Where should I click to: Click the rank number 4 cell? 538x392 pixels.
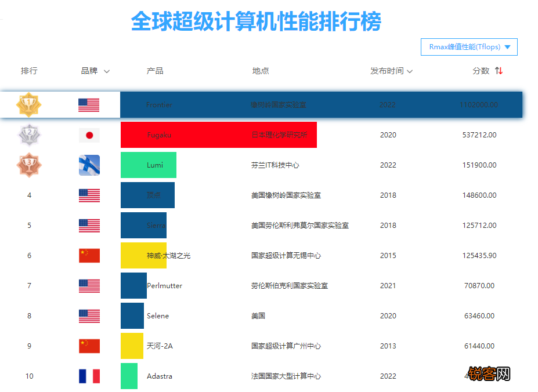(29, 195)
